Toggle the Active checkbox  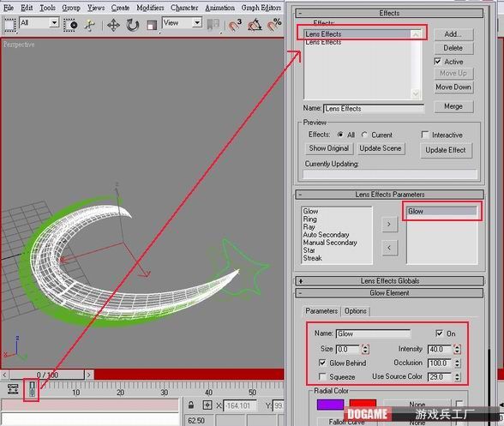(438, 62)
